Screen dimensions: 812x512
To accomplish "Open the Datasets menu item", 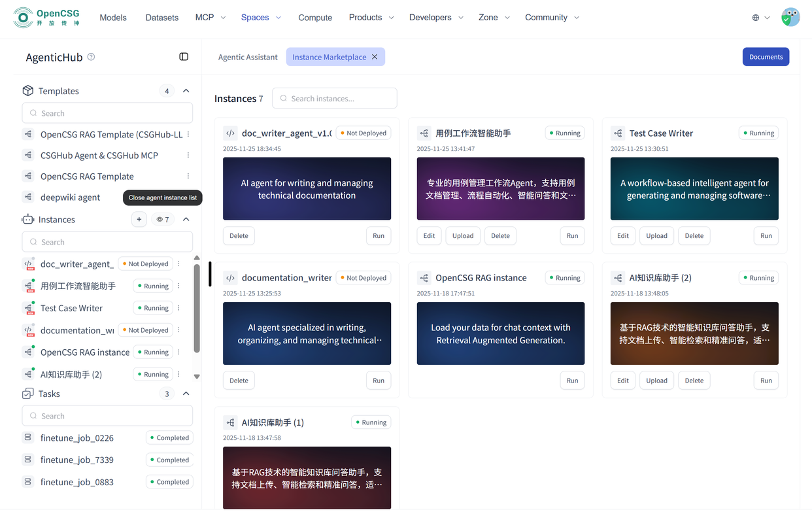I will pyautogui.click(x=161, y=18).
